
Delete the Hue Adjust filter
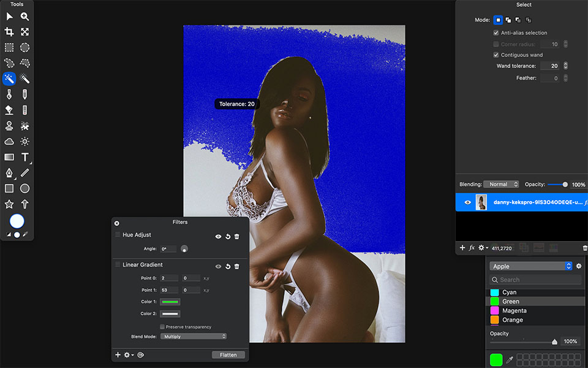click(x=237, y=237)
